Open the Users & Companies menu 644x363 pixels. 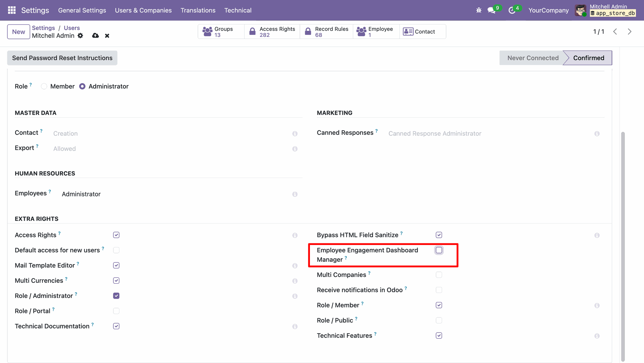click(143, 10)
